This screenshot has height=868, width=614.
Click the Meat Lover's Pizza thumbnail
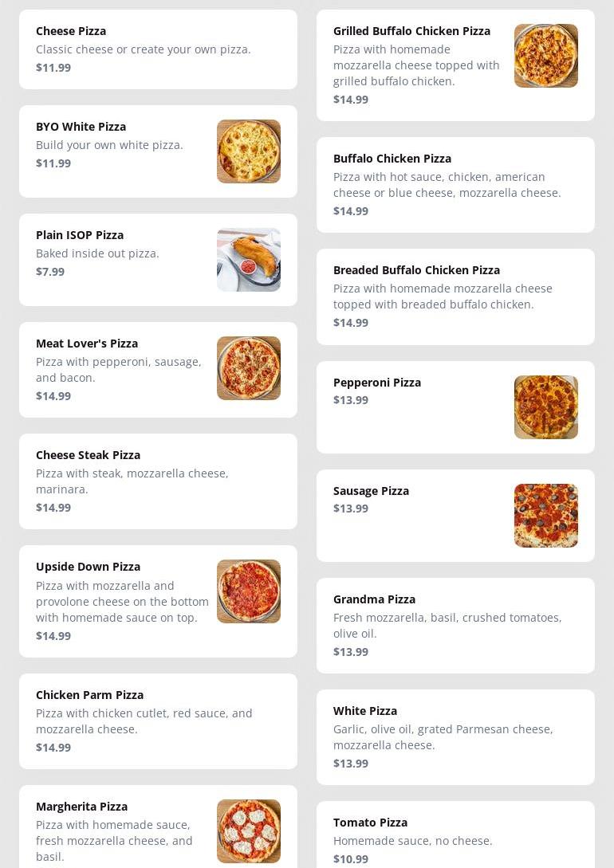tap(248, 368)
